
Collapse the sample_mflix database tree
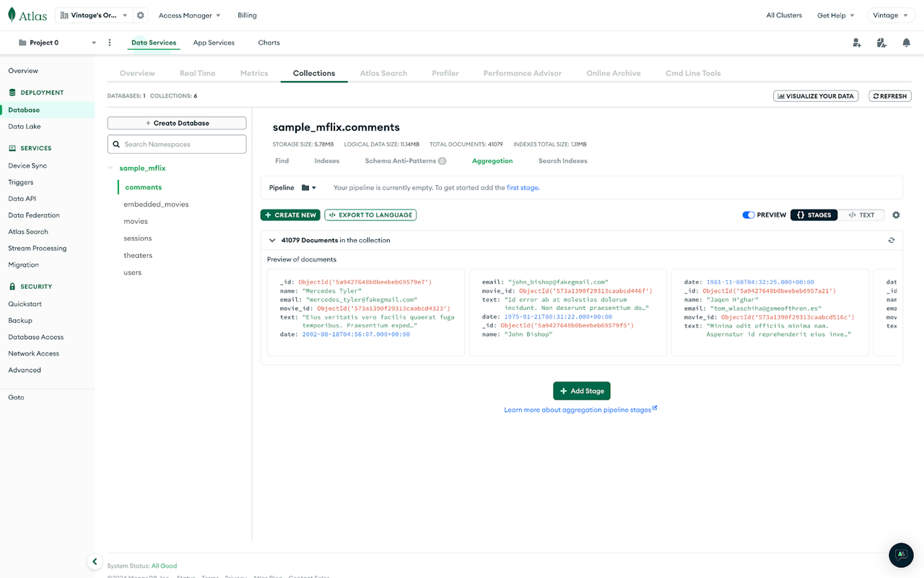110,168
